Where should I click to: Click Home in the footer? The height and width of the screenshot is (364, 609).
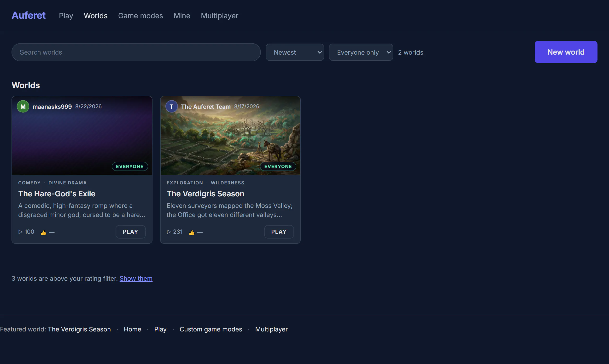[x=132, y=329]
